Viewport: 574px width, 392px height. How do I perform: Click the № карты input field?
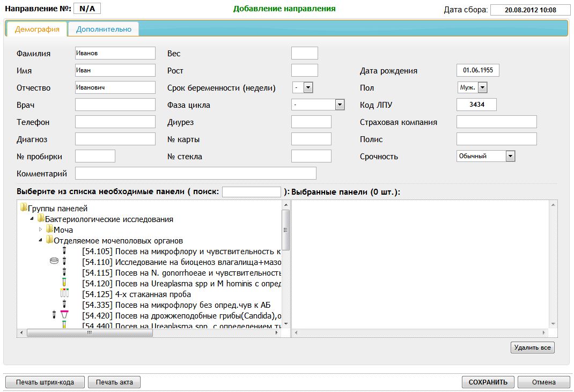click(x=311, y=139)
